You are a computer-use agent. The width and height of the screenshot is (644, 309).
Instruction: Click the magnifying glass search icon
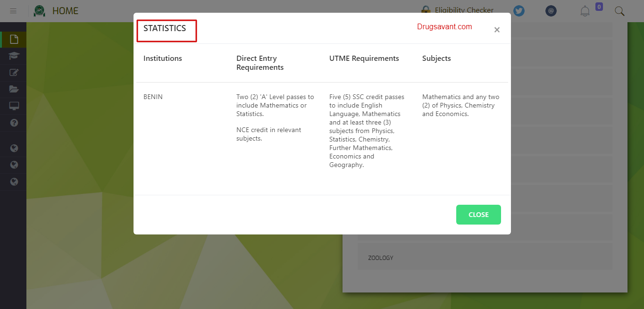[619, 11]
